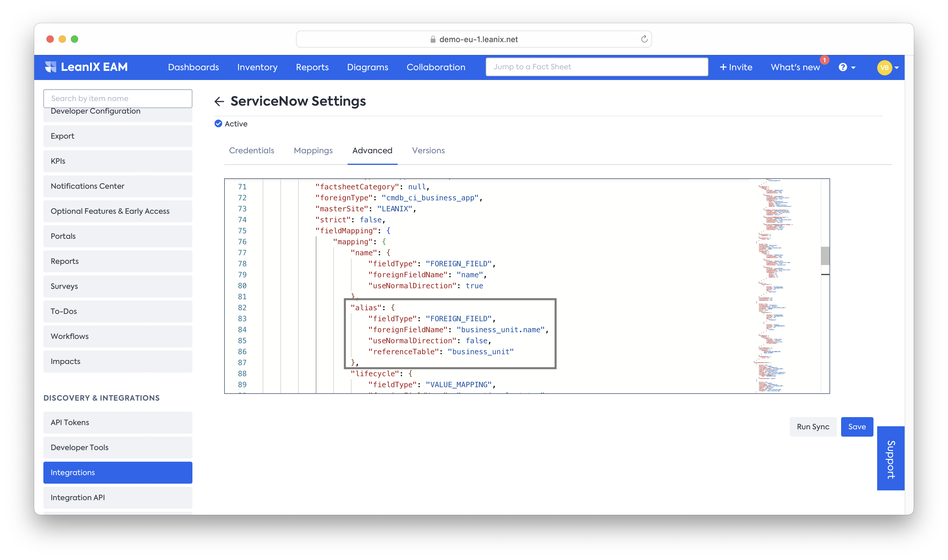948x560 pixels.
Task: Toggle the Active checkmark
Action: (218, 123)
